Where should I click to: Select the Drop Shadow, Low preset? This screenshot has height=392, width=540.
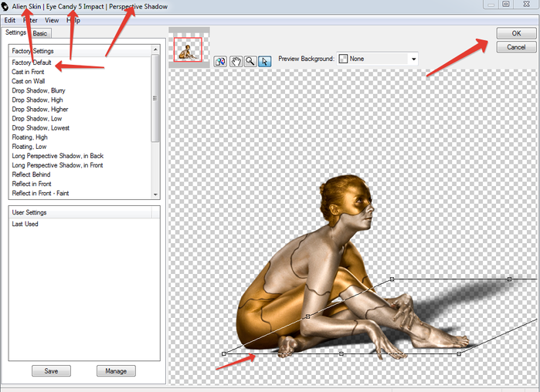click(x=37, y=118)
